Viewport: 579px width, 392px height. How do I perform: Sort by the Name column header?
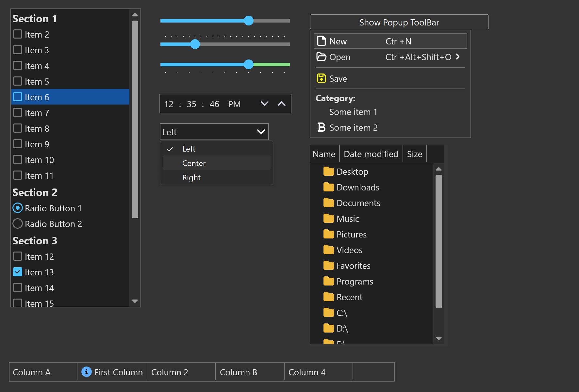click(x=324, y=154)
